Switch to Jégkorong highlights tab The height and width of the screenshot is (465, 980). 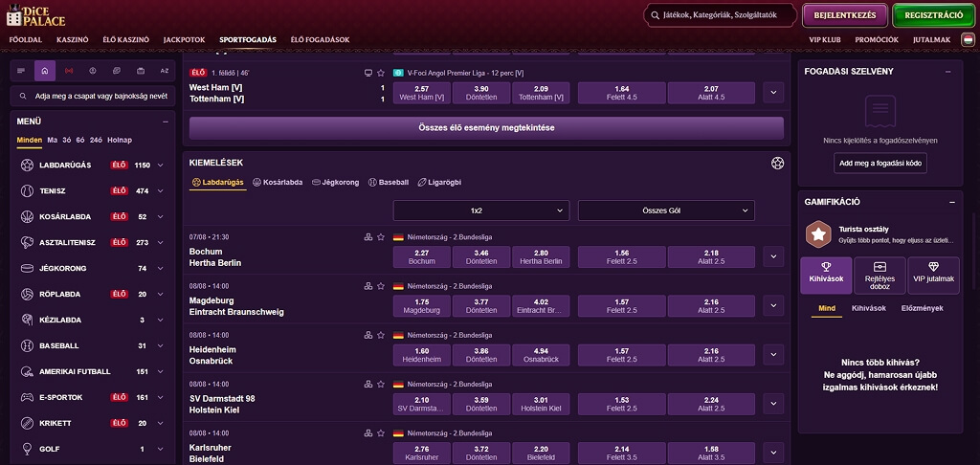(x=336, y=183)
